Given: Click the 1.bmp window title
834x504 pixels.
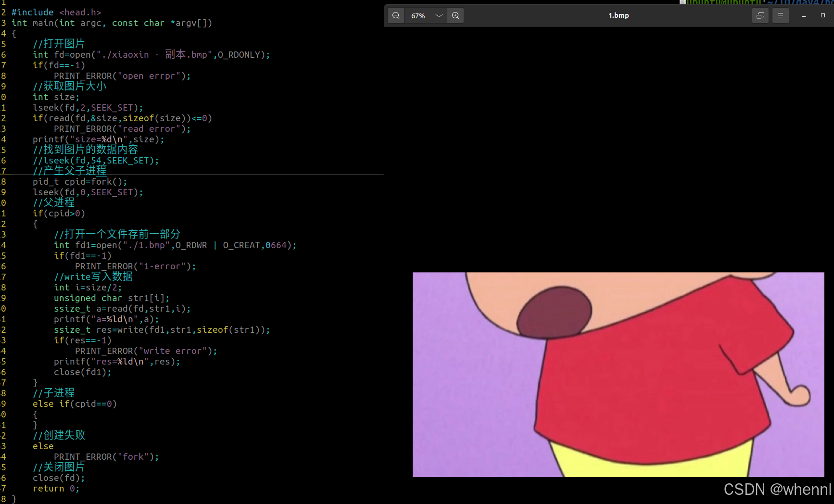Looking at the screenshot, I should (x=619, y=15).
